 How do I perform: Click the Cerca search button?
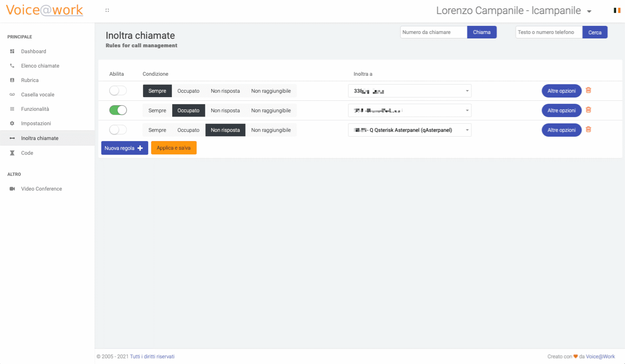(595, 32)
